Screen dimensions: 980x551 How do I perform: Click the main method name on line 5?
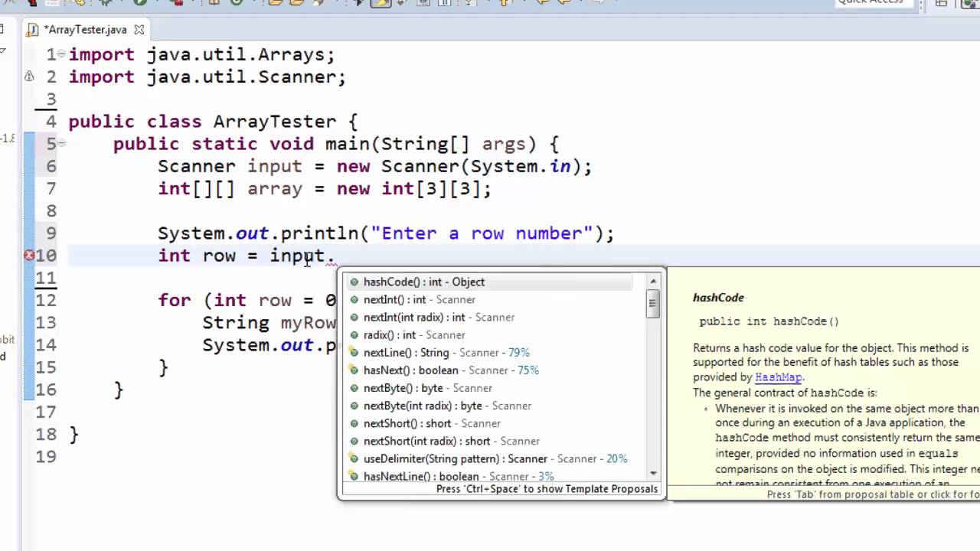(348, 144)
